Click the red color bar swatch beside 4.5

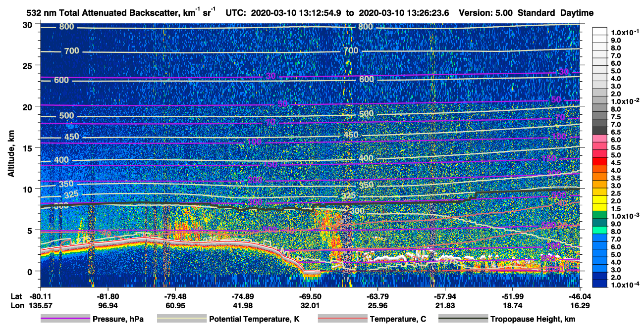point(600,162)
